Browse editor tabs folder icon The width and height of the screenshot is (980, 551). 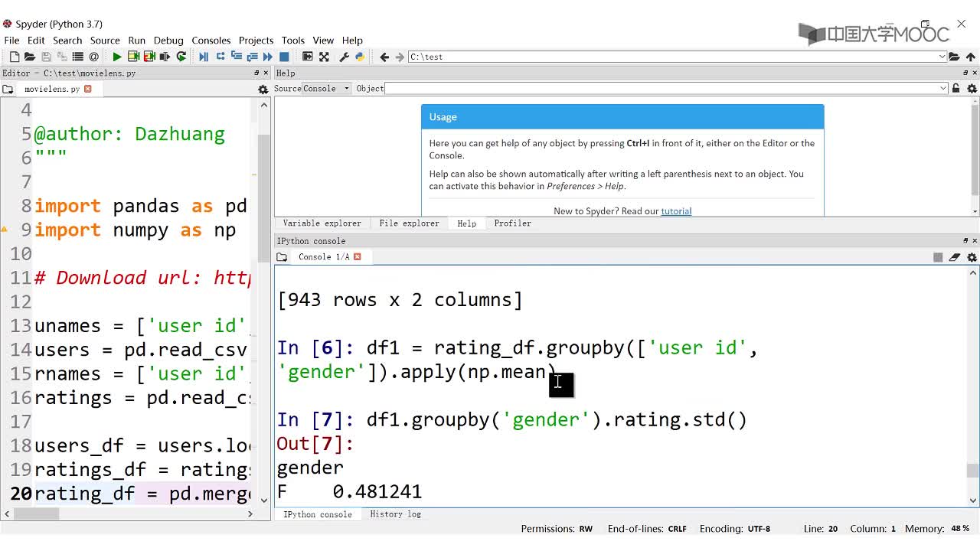coord(8,90)
